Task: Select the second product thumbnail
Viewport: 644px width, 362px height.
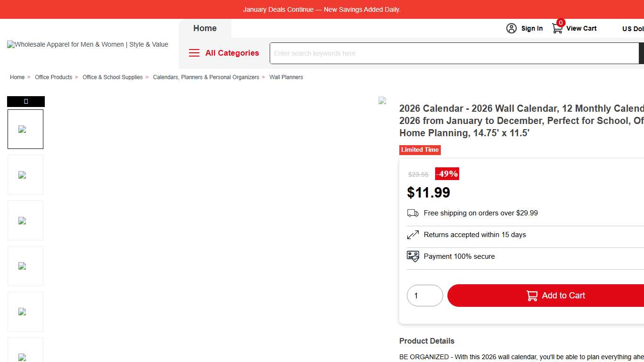Action: [25, 175]
